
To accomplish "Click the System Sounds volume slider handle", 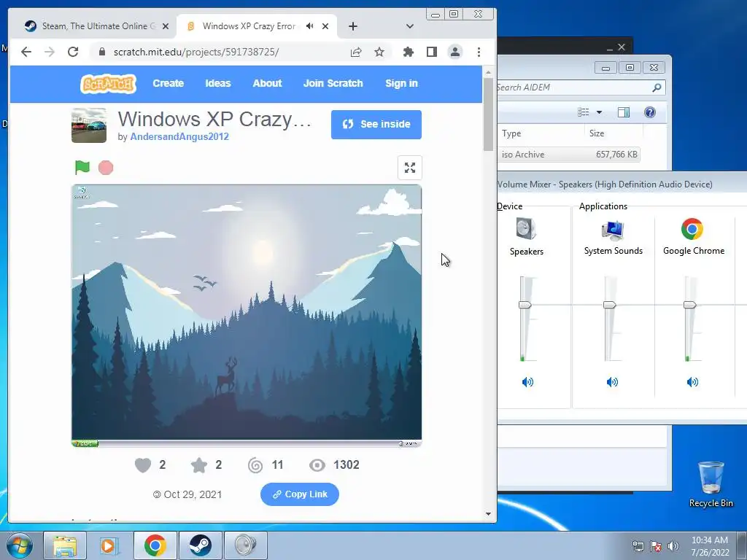I will 610,305.
